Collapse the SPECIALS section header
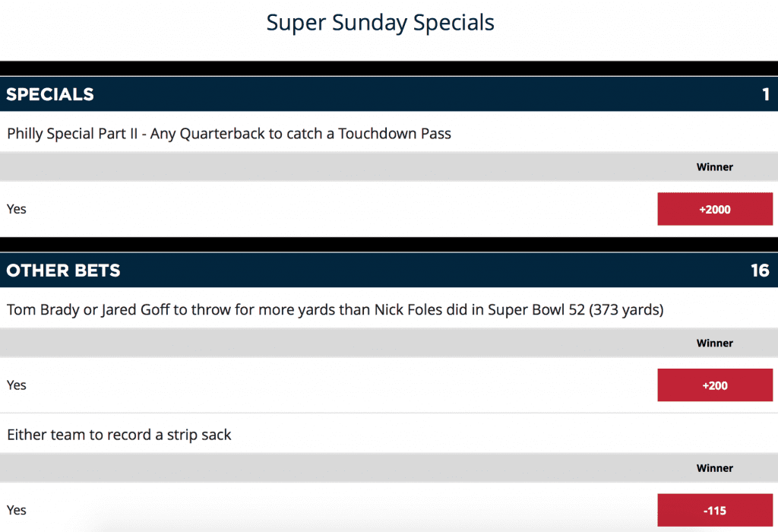The height and width of the screenshot is (532, 778). (x=389, y=93)
